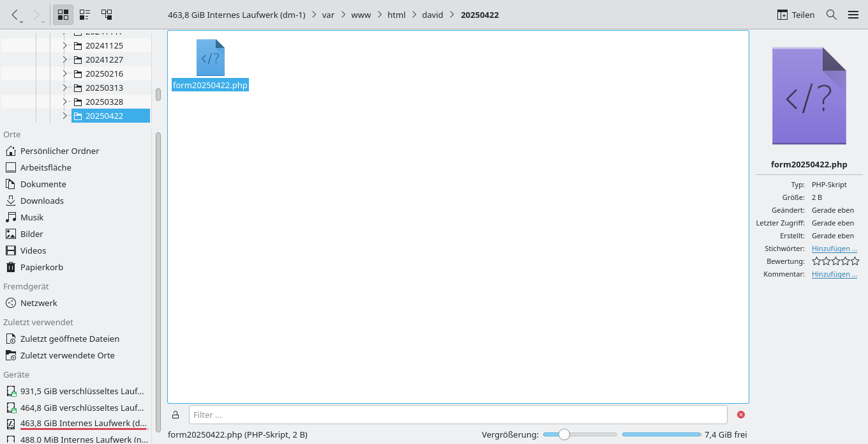The width and height of the screenshot is (868, 444).
Task: Open the hamburger menu icon
Action: click(x=853, y=14)
